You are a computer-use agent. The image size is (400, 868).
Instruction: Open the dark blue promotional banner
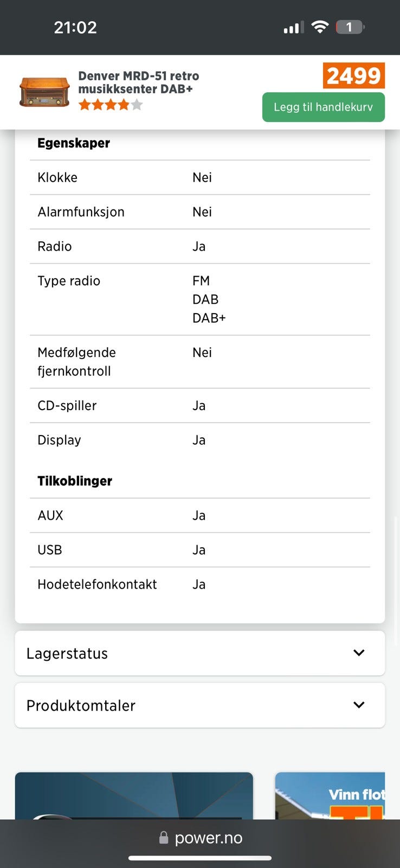(x=134, y=796)
